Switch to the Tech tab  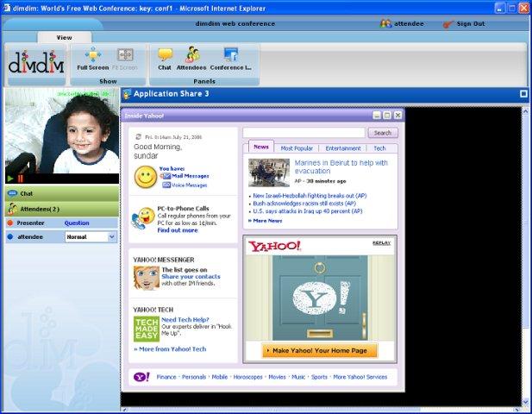point(379,148)
